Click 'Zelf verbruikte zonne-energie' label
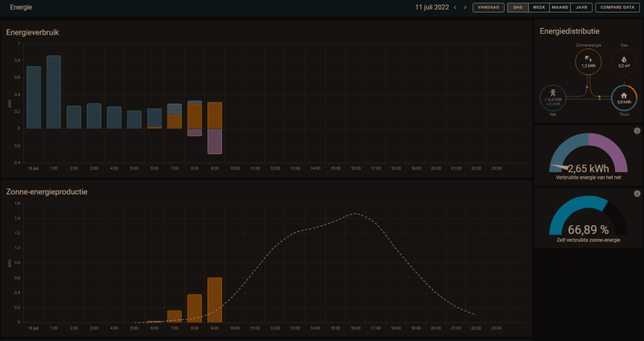 (588, 240)
